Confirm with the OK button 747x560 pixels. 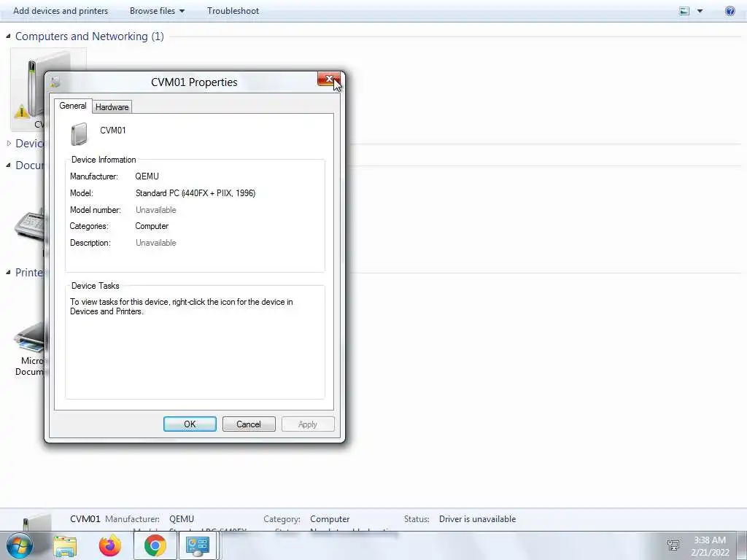(x=190, y=424)
